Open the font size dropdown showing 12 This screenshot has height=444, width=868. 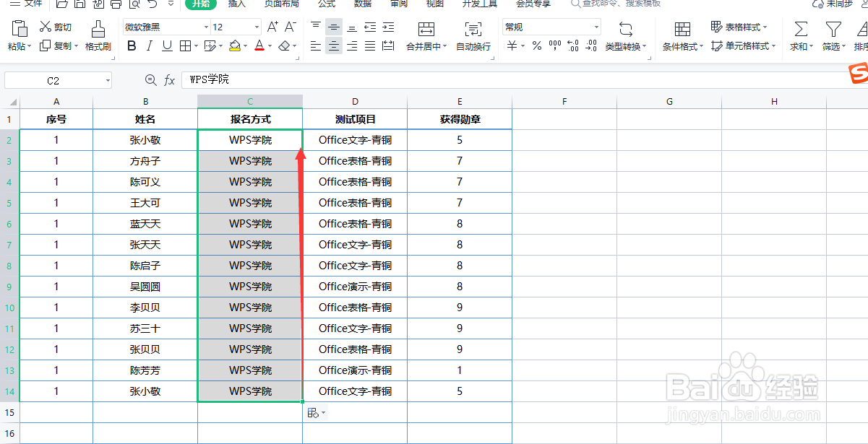point(257,26)
